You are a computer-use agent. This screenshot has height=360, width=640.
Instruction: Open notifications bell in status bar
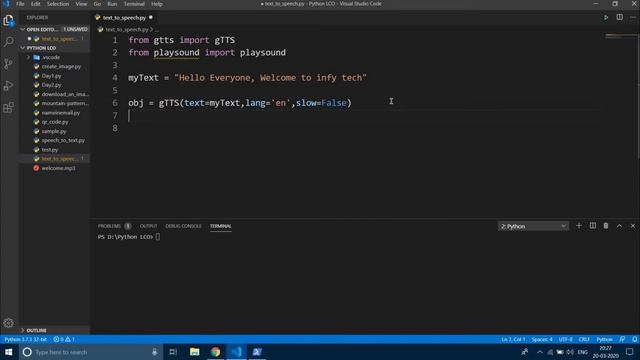[x=634, y=339]
